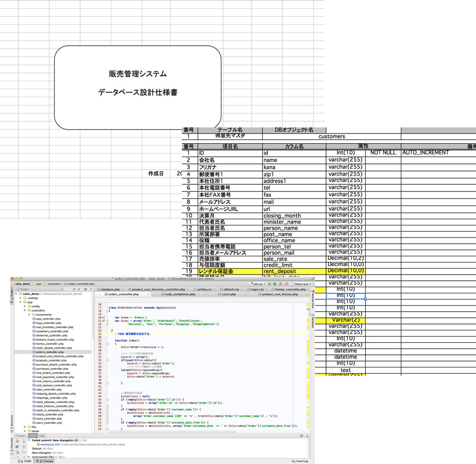Switch to the database.php editor tab
This screenshot has height=464, width=476.
click(109, 289)
